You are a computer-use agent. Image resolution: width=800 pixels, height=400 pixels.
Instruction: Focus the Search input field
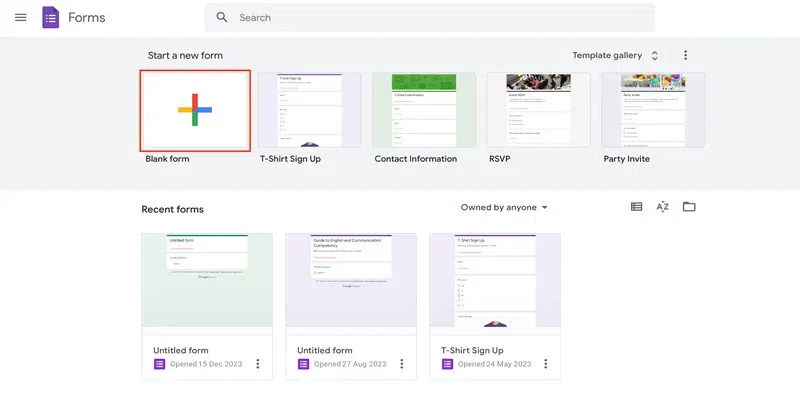(430, 18)
